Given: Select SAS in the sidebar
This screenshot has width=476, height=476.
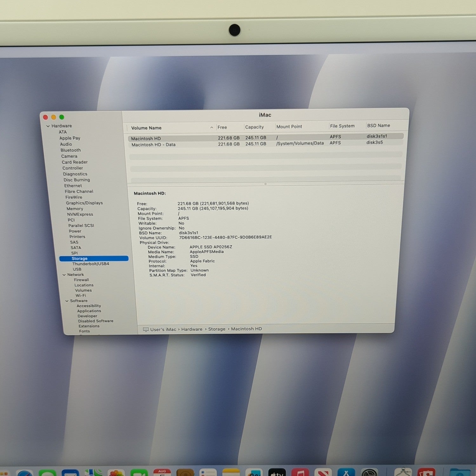Looking at the screenshot, I should point(74,242).
